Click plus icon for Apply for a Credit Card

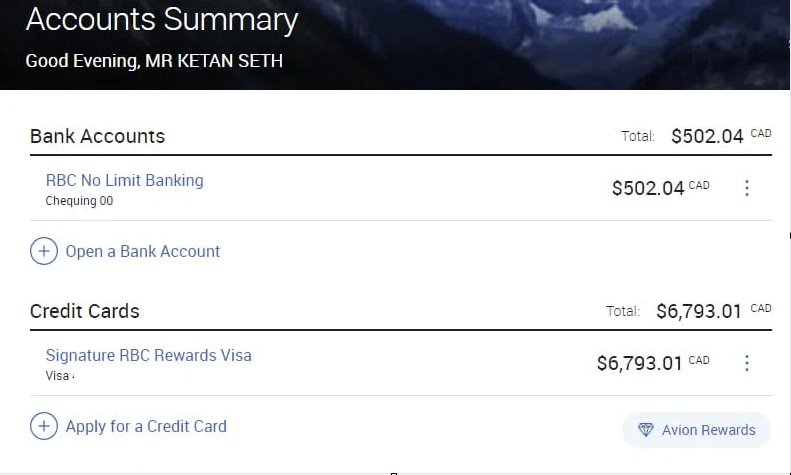tap(44, 426)
